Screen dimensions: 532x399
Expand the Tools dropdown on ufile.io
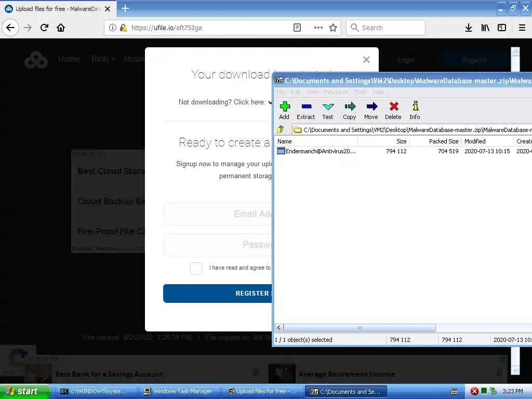click(x=103, y=59)
